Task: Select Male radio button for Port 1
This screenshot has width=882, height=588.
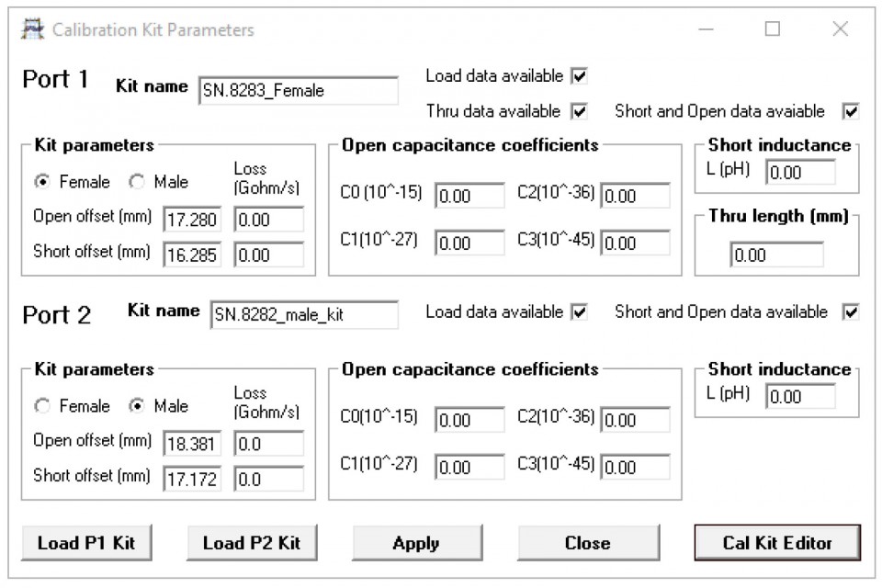Action: [138, 182]
